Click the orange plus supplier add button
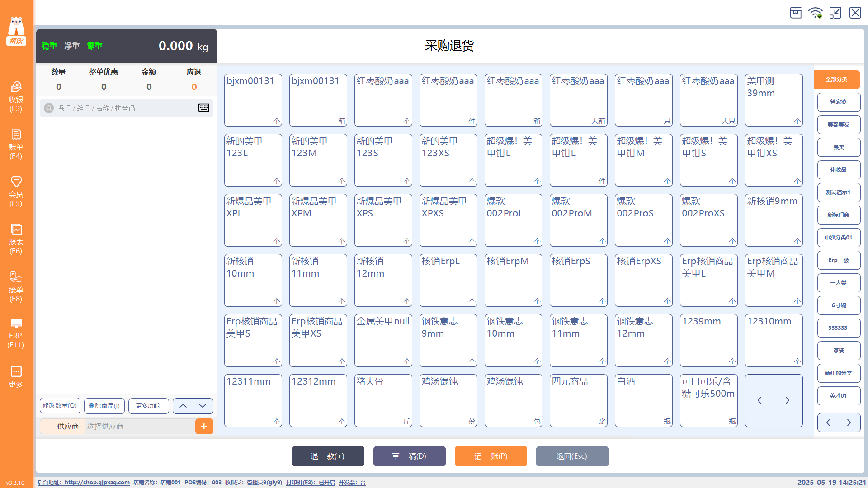 point(204,426)
